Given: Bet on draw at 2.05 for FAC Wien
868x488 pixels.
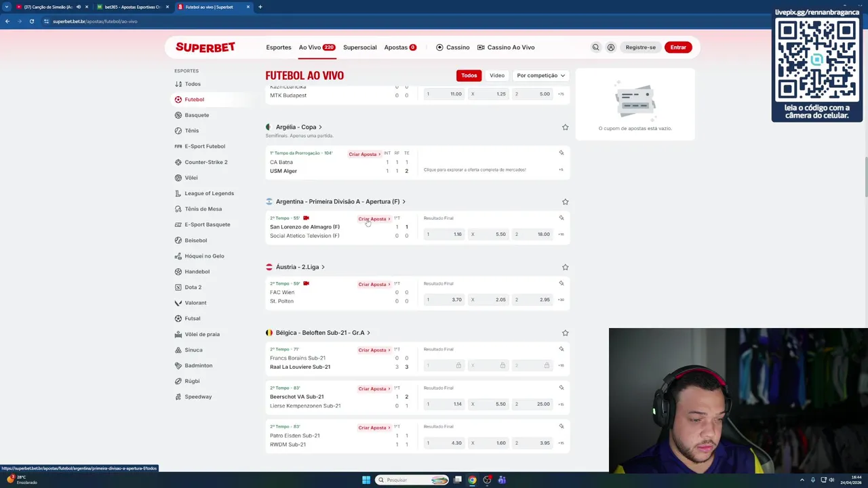Looking at the screenshot, I should (x=488, y=300).
